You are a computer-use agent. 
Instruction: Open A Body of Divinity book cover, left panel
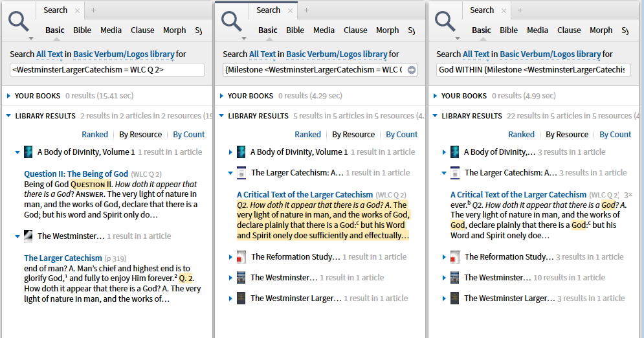click(28, 152)
